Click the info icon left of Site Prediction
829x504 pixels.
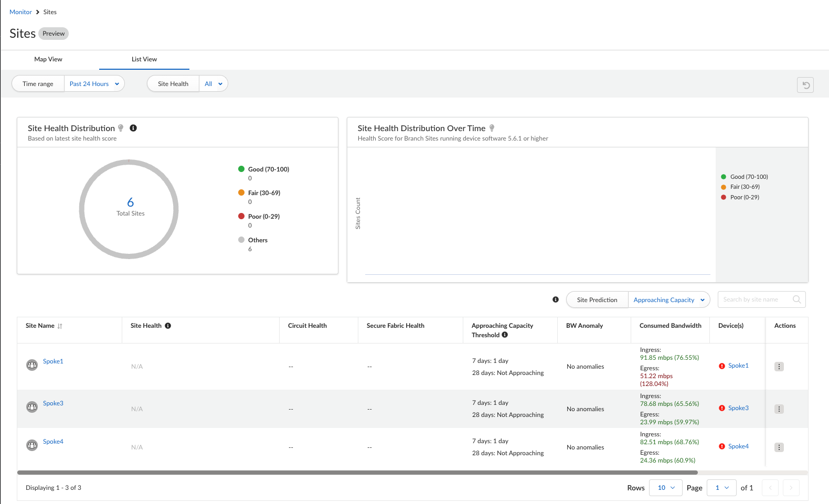click(x=556, y=299)
